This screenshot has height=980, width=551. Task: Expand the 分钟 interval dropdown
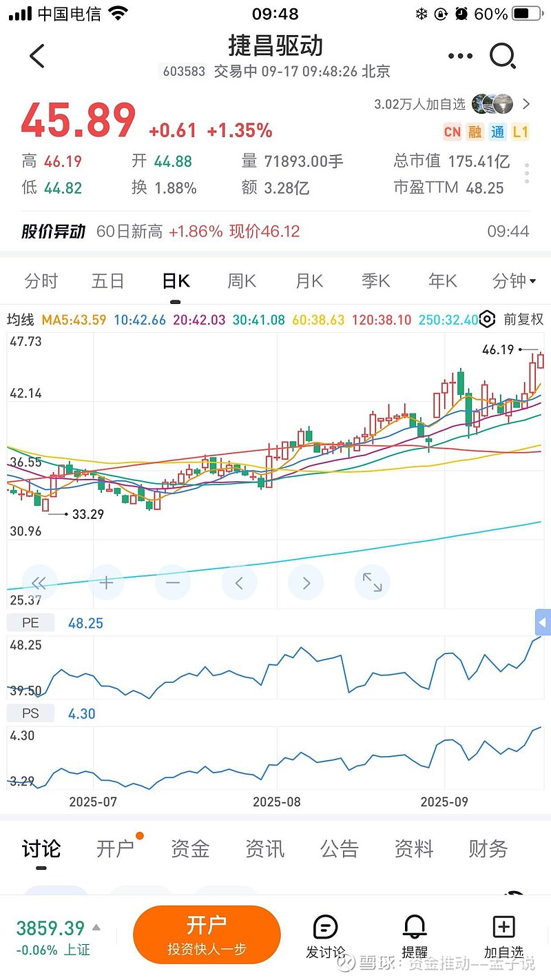click(x=514, y=281)
